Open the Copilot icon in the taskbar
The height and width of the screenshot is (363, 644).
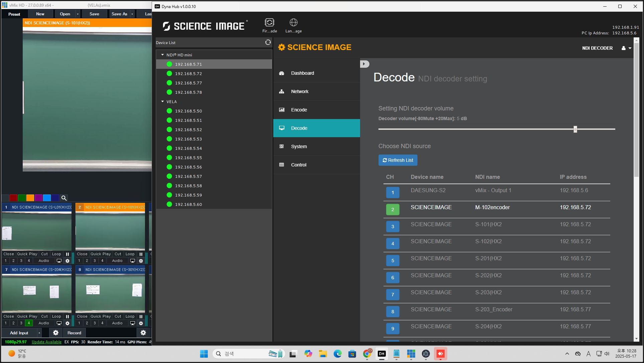[308, 354]
